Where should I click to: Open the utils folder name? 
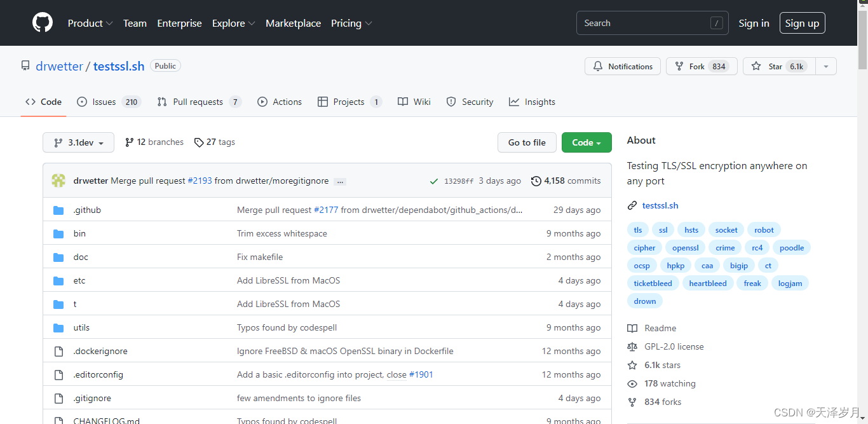click(x=81, y=327)
